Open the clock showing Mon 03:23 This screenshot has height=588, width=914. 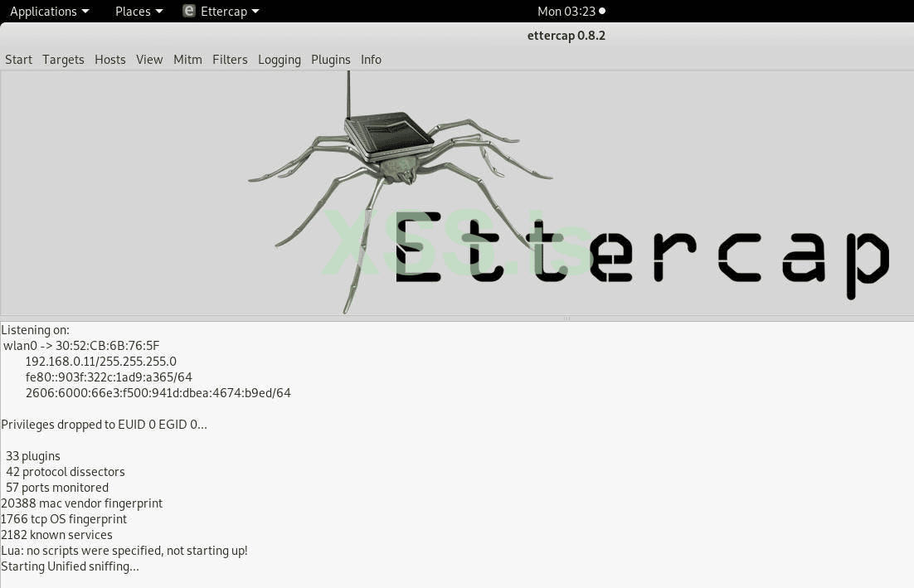click(571, 11)
